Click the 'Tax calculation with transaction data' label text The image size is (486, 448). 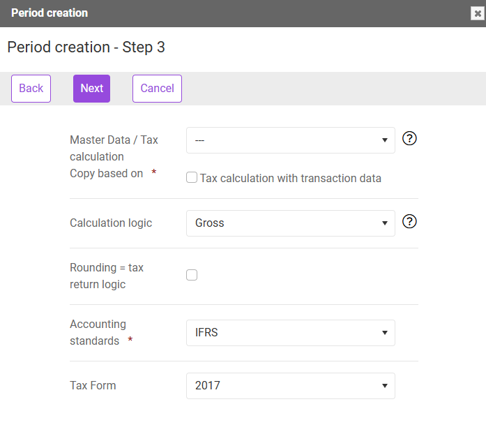coord(291,179)
